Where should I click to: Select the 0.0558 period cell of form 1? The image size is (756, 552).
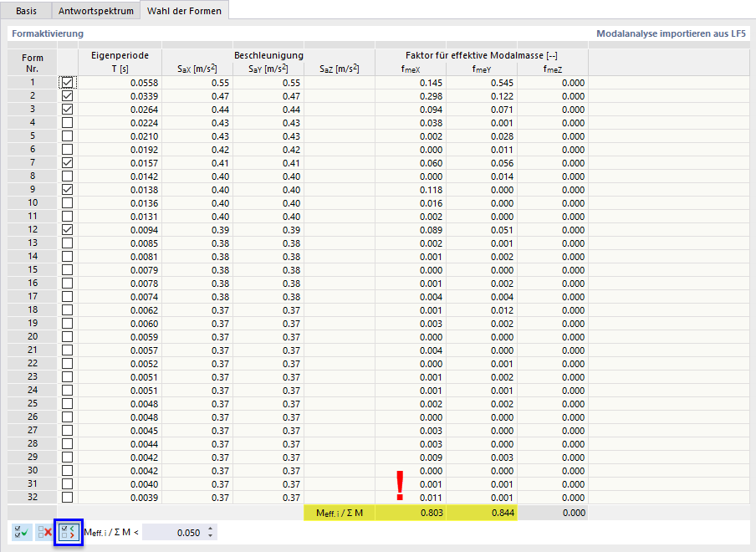[120, 83]
